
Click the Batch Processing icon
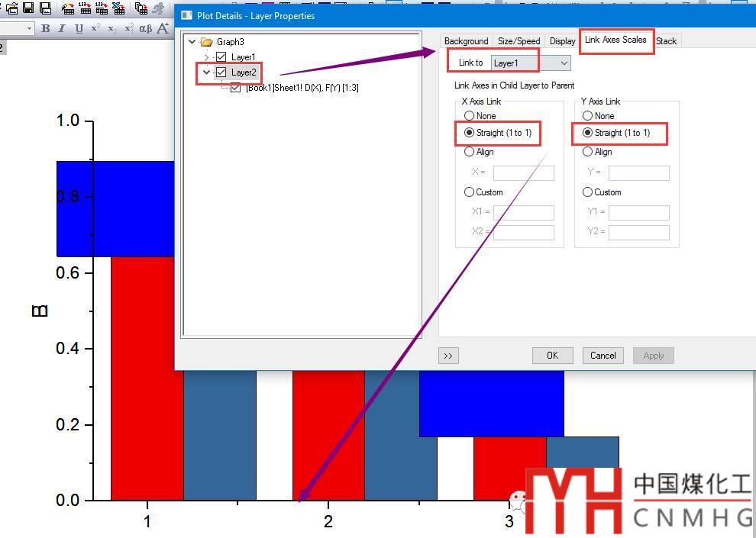[x=141, y=8]
